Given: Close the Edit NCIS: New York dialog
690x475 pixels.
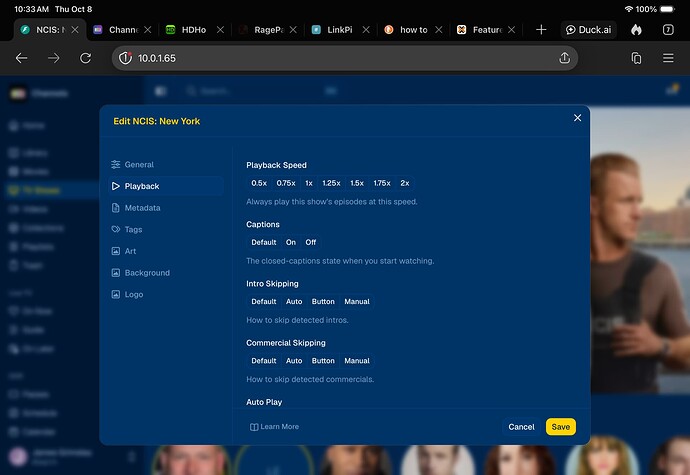Looking at the screenshot, I should [x=577, y=118].
